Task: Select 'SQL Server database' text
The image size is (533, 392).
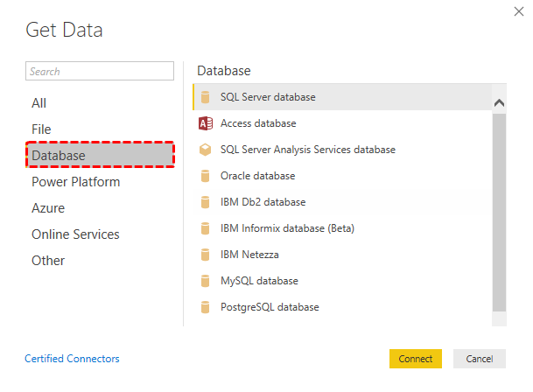Action: (268, 97)
